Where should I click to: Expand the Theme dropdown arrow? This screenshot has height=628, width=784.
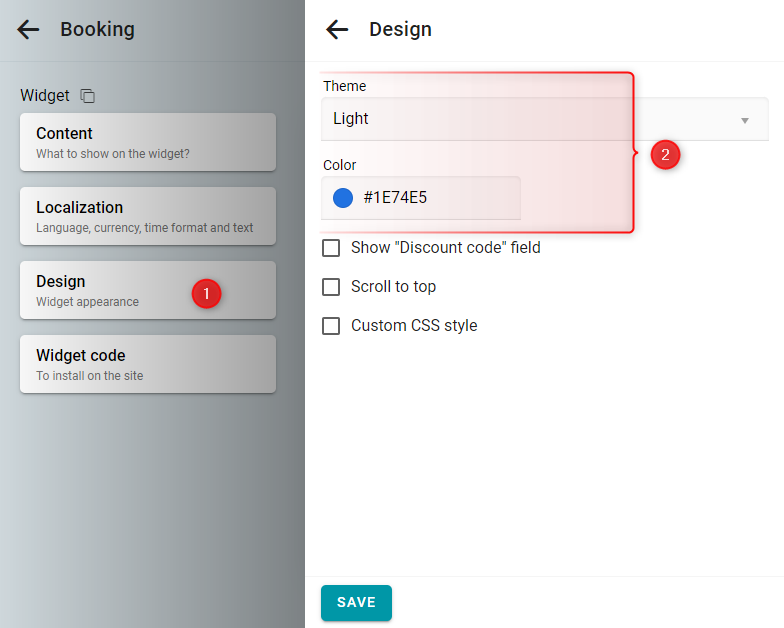(x=744, y=120)
